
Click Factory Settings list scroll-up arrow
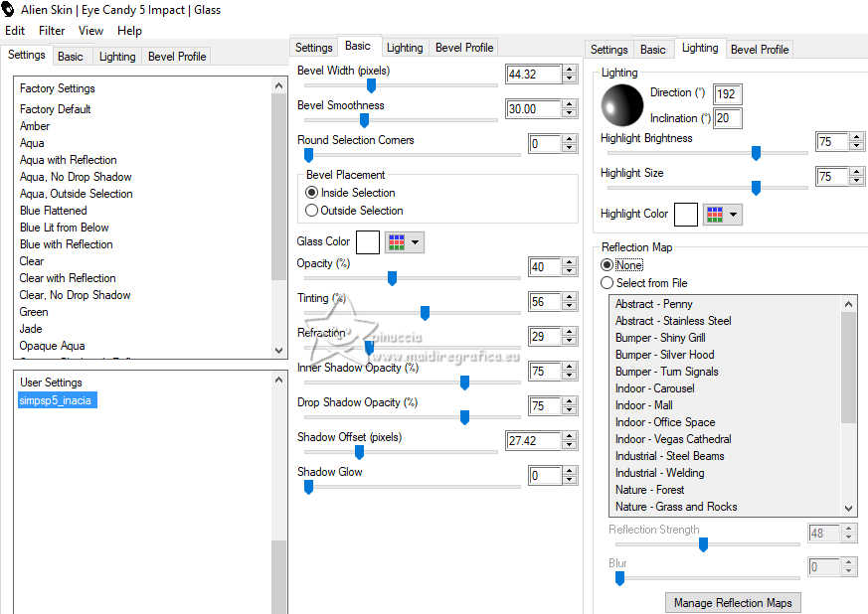tap(279, 85)
